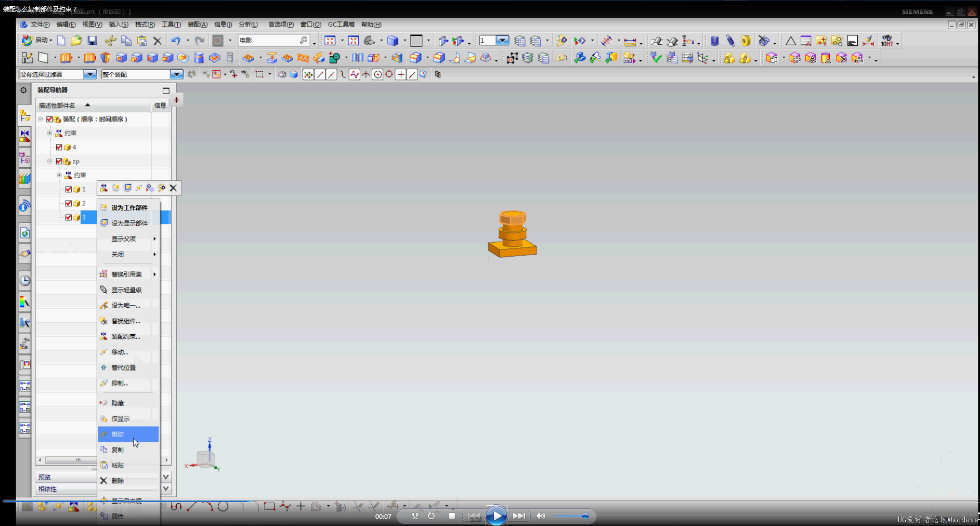Toggle the checkbox next to zp subassembly
This screenshot has height=526, width=980.
point(59,162)
